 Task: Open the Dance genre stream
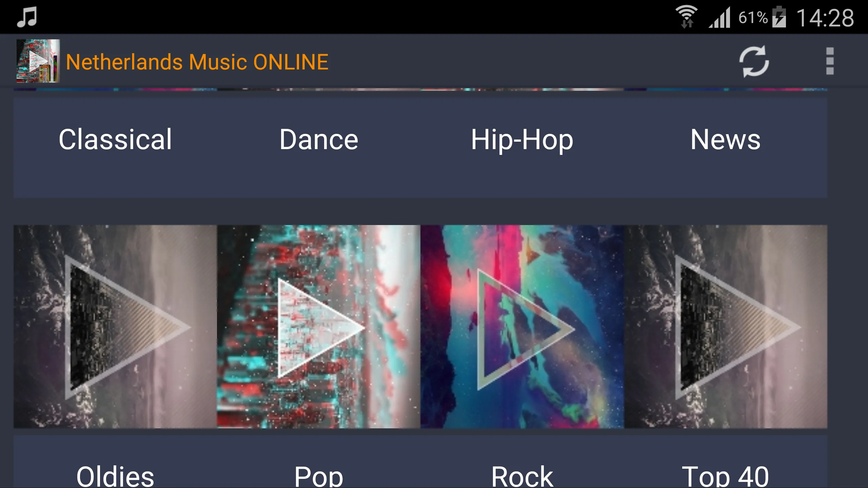[x=318, y=139]
